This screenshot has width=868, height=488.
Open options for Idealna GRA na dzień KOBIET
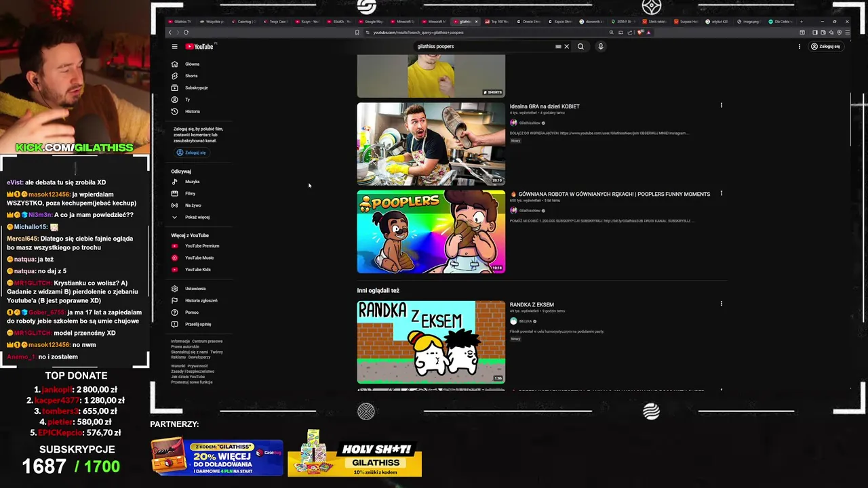pos(722,105)
